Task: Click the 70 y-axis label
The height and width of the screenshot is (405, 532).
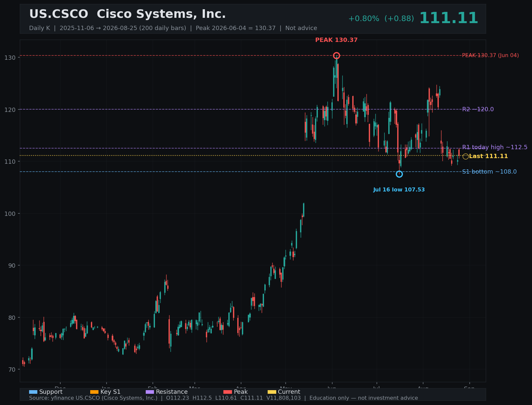Action: coord(13,369)
